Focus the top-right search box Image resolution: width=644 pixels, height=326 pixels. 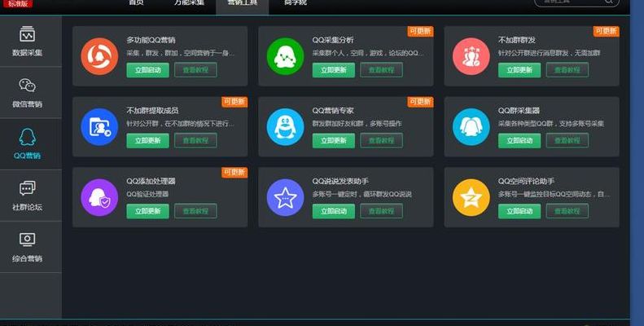click(576, 2)
